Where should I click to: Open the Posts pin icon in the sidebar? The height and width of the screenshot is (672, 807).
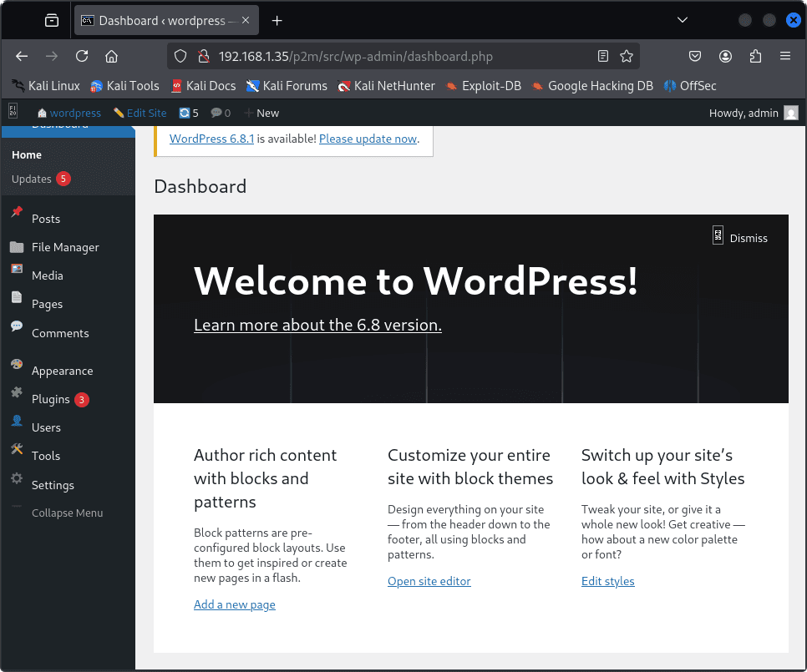(17, 214)
